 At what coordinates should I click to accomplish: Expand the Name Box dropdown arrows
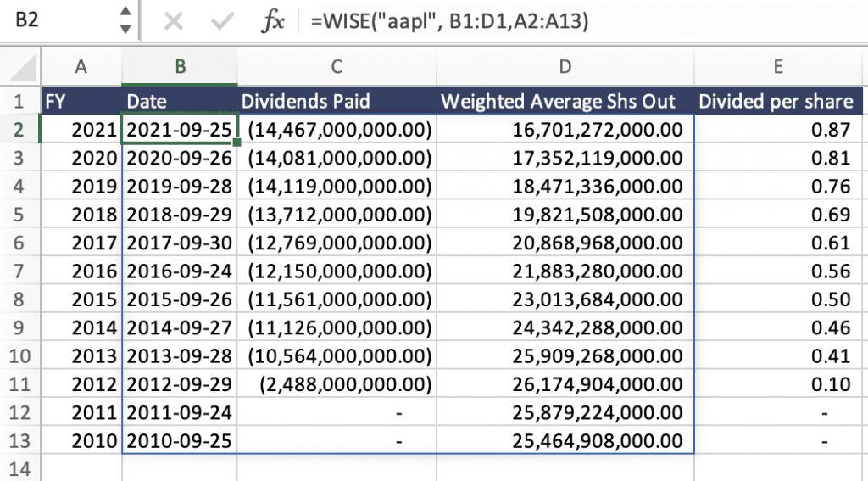coord(125,20)
